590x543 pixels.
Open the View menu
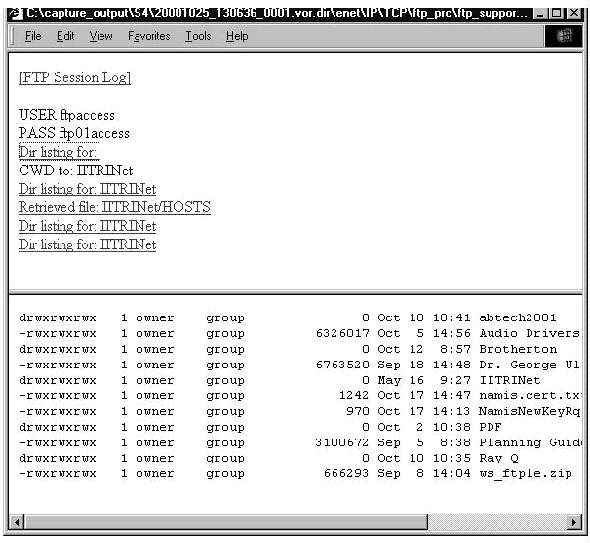click(x=101, y=36)
